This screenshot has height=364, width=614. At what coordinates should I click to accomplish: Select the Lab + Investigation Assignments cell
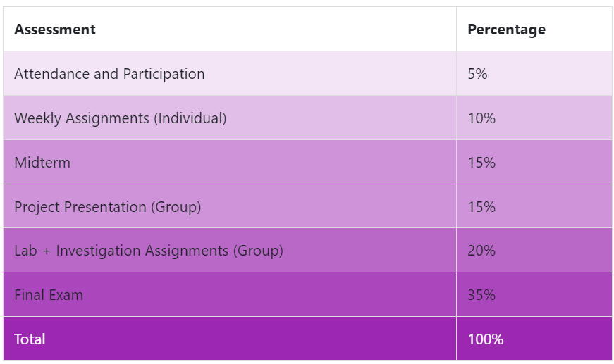[149, 251]
